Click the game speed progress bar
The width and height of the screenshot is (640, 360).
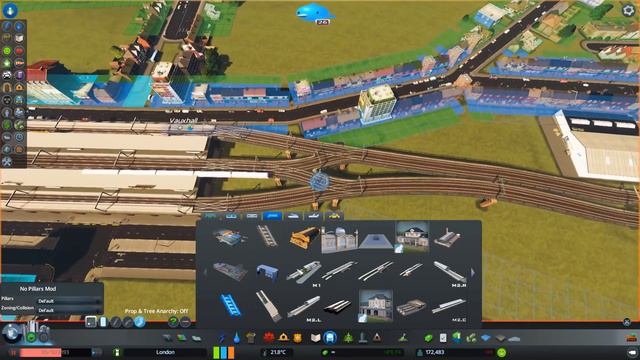[55, 352]
